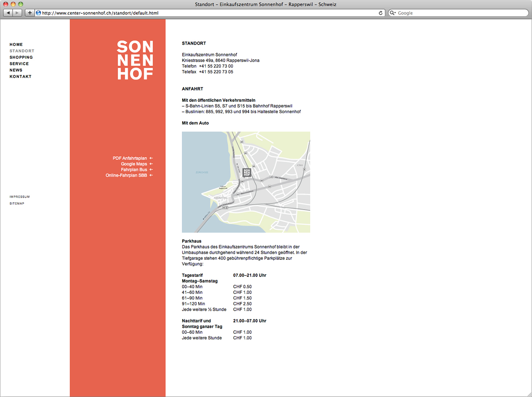
Task: Click the Sonnenhof marker on the map
Action: (247, 173)
